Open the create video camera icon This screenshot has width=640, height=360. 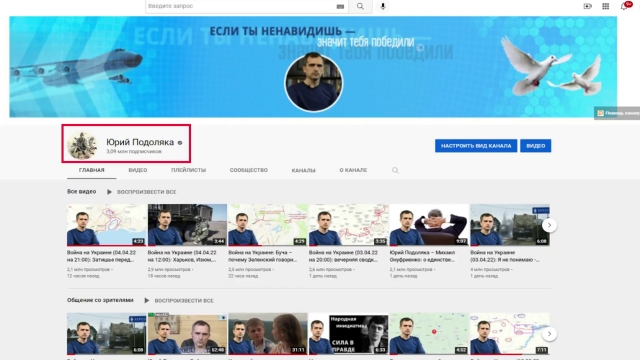point(587,6)
